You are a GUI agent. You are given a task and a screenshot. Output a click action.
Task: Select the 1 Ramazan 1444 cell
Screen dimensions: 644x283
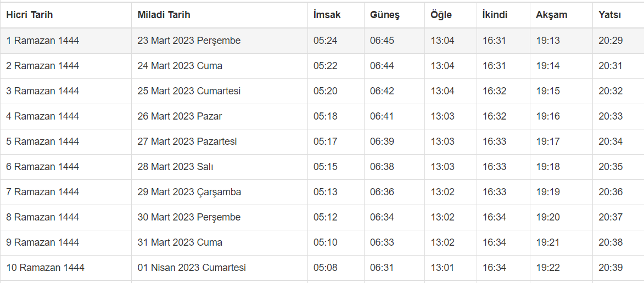[43, 41]
